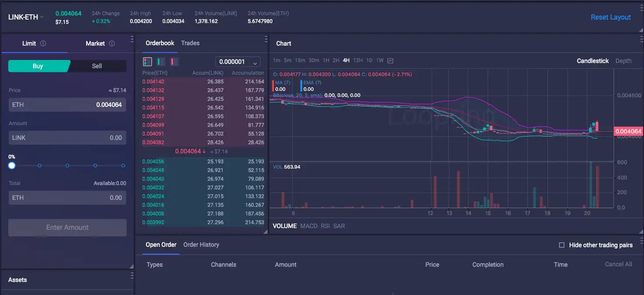Show combined buy and sell orderbook view
This screenshot has width=644, height=295.
(148, 62)
